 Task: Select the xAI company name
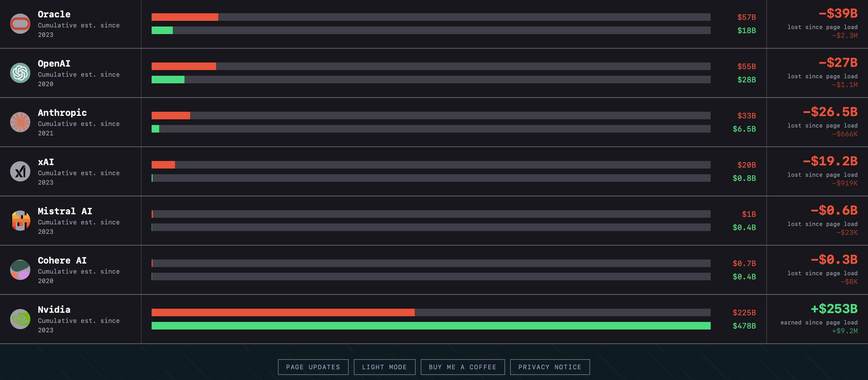[46, 162]
